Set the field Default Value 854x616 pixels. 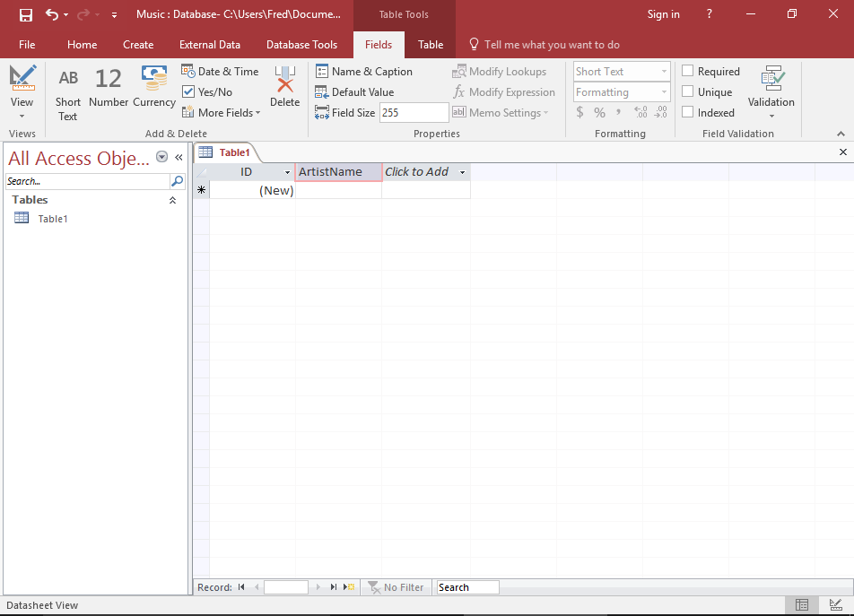pyautogui.click(x=354, y=92)
